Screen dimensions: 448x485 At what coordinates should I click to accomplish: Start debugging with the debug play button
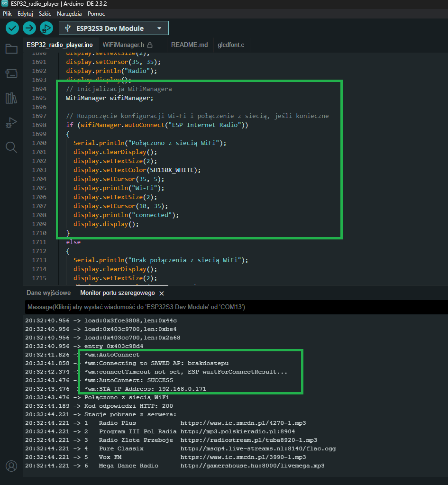[46, 28]
